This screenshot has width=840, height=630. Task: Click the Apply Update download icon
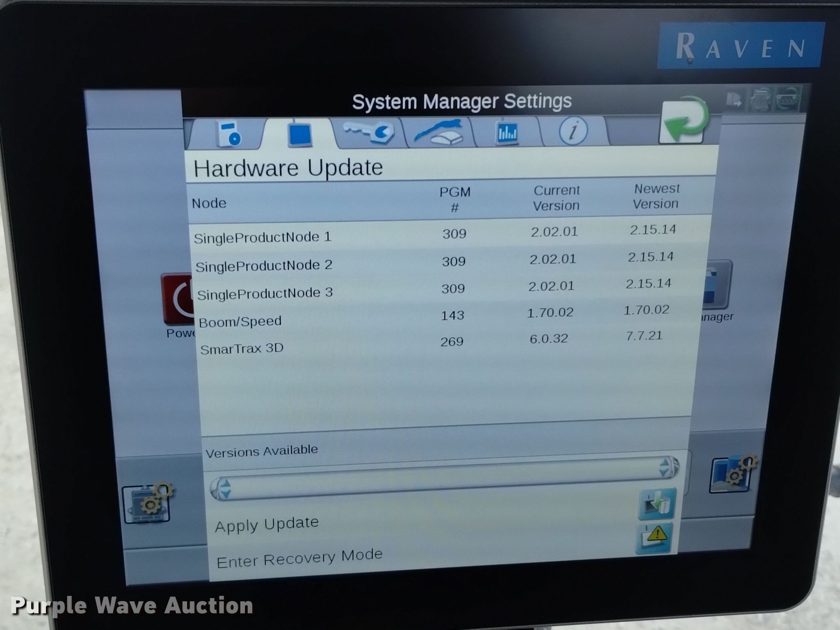(x=657, y=504)
